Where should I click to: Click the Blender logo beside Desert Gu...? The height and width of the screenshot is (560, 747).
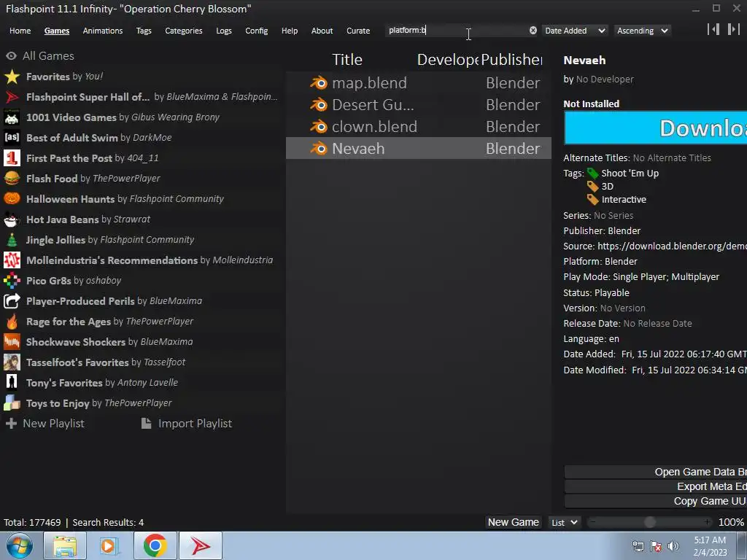[x=319, y=105]
